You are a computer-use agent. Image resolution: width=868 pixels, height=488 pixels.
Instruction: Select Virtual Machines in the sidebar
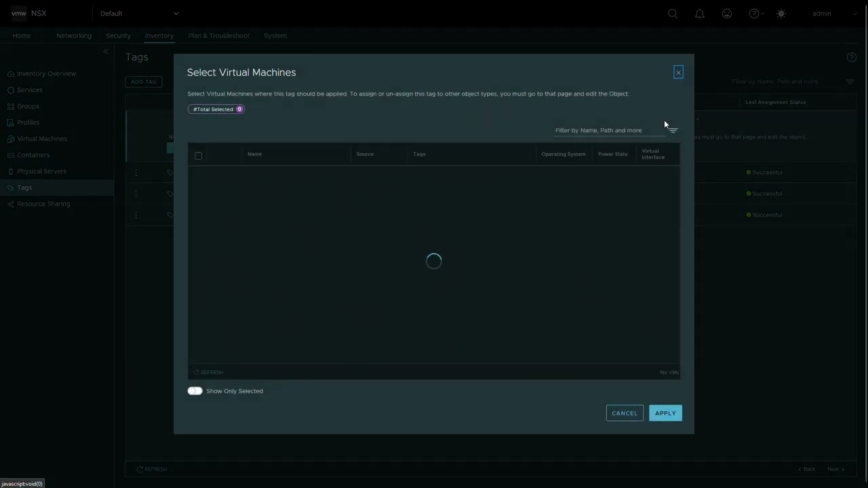(42, 138)
